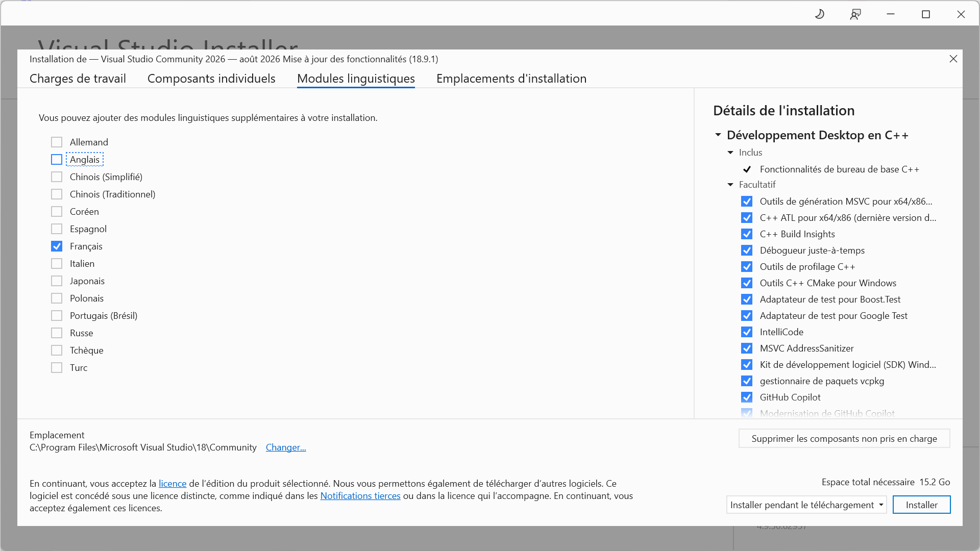Click the Détails de l'installation heading
Image resolution: width=980 pixels, height=551 pixels.
point(783,111)
